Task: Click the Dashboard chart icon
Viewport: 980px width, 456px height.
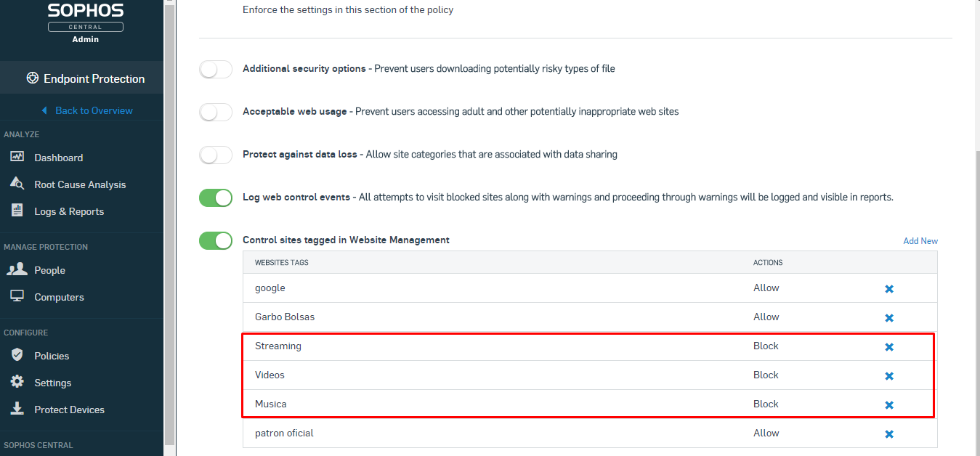Action: (17, 158)
